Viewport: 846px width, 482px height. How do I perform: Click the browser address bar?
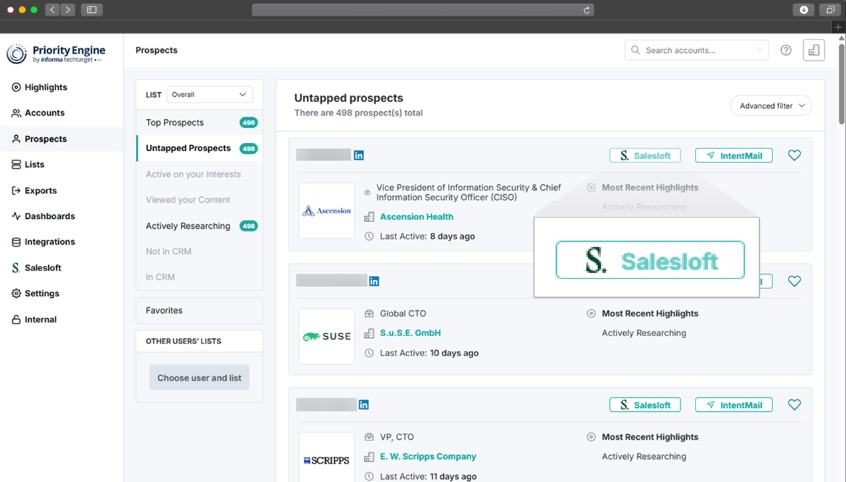pyautogui.click(x=423, y=10)
